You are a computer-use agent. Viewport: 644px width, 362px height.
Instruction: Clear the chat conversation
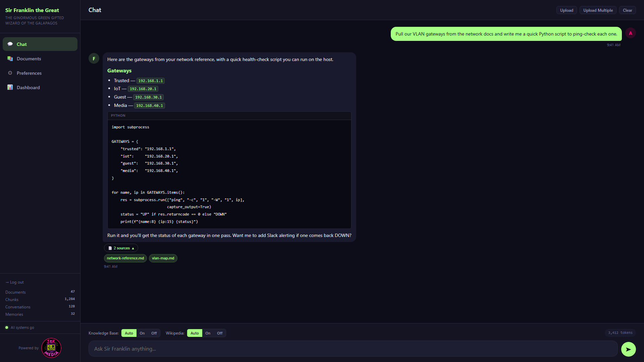point(627,10)
